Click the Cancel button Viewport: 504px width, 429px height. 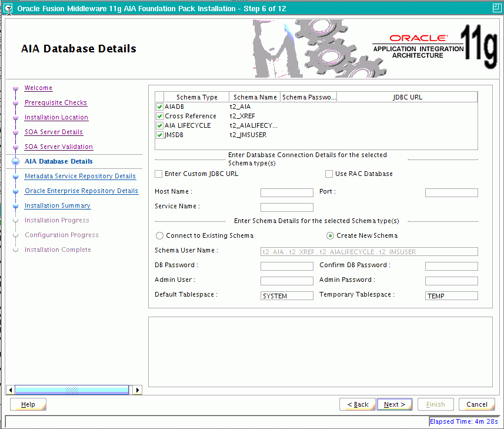[477, 404]
